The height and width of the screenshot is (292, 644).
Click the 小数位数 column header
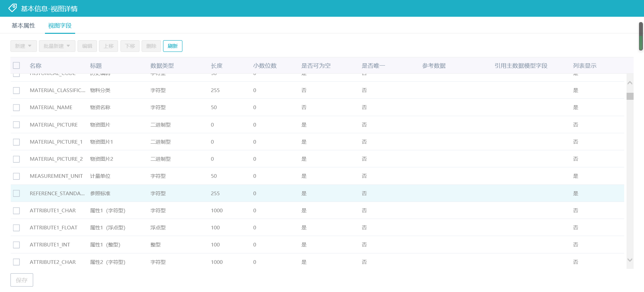pyautogui.click(x=265, y=66)
